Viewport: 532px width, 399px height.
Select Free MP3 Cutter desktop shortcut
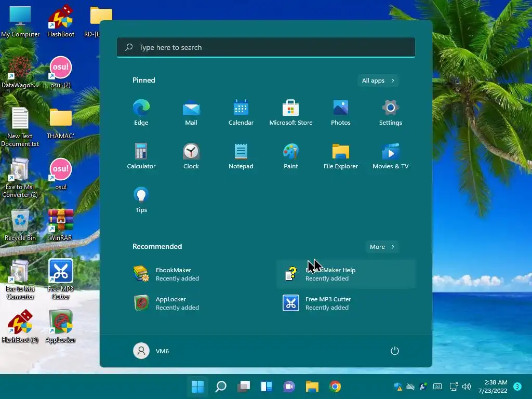[61, 280]
